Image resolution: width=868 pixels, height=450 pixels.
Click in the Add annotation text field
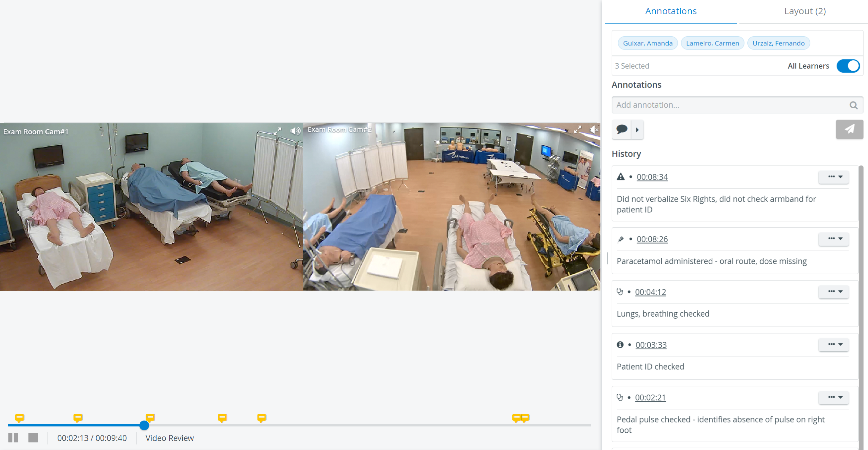point(730,105)
